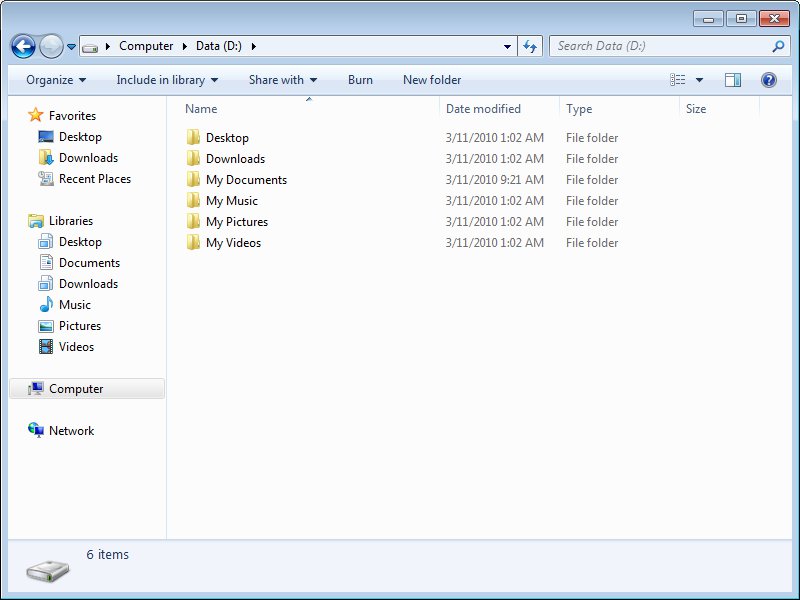Screen dimensions: 800x600
Task: Click the 6 items status text
Action: tap(107, 555)
